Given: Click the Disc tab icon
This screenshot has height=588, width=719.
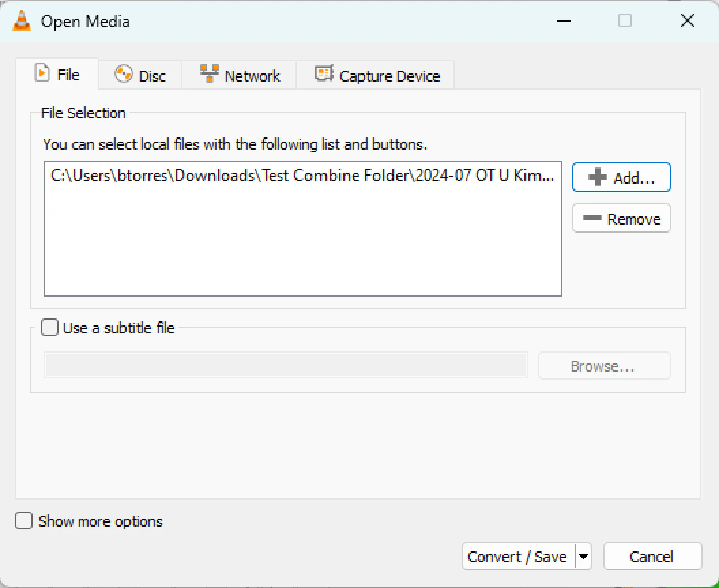Looking at the screenshot, I should point(123,75).
